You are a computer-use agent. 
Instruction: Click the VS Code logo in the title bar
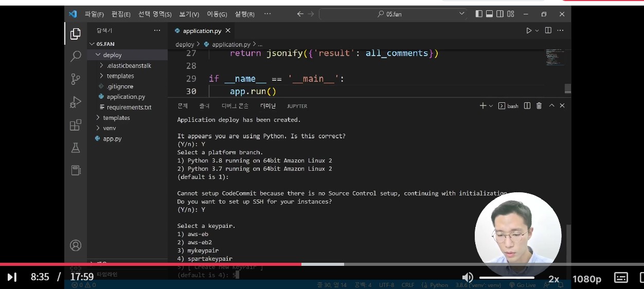coord(73,14)
